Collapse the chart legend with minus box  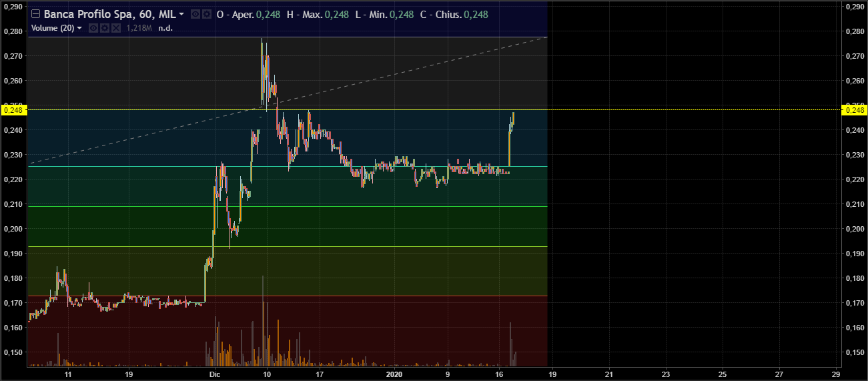pyautogui.click(x=36, y=14)
